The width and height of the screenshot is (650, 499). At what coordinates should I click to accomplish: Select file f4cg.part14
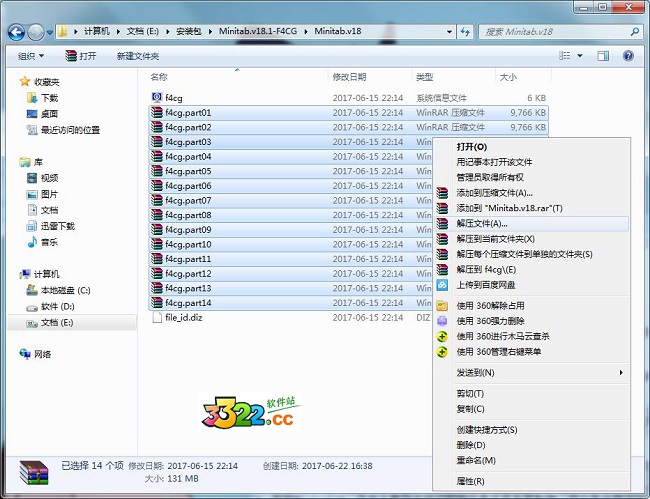188,303
